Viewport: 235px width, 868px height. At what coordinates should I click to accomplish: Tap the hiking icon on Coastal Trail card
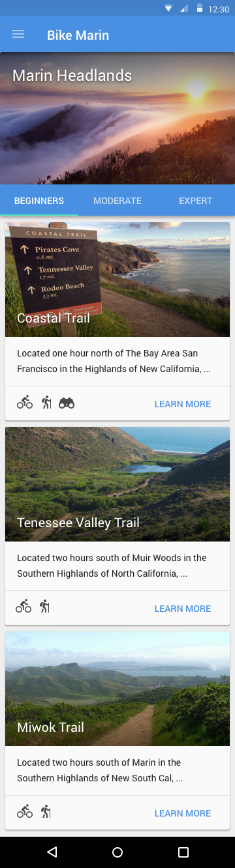(x=46, y=403)
